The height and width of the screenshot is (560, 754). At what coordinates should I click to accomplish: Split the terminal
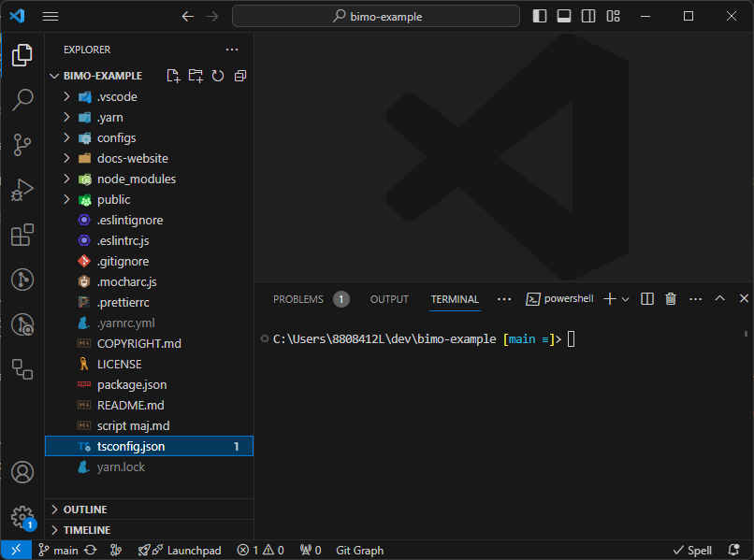pos(647,299)
